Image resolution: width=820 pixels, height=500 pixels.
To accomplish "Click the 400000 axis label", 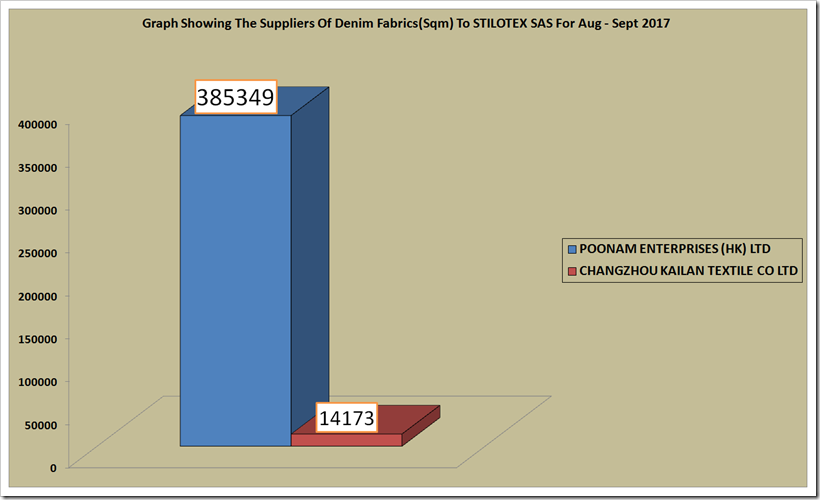I will [x=38, y=125].
